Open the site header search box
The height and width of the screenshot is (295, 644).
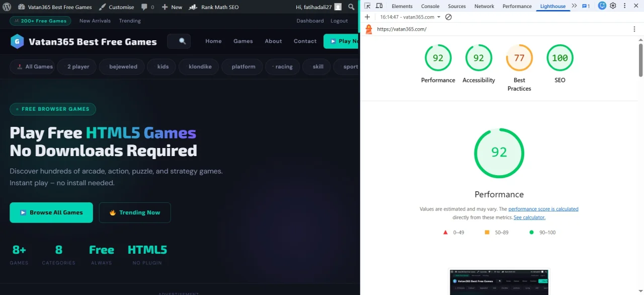[179, 41]
